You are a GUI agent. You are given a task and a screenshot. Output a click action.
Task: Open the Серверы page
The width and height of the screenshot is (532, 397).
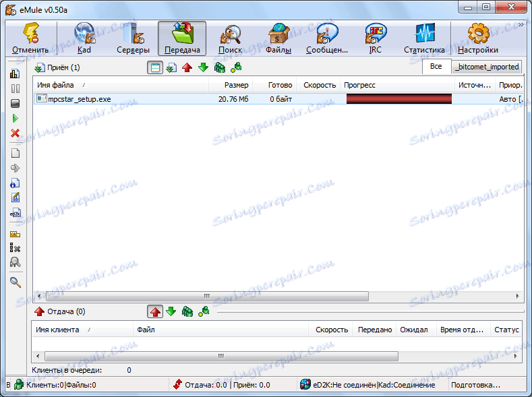[x=133, y=38]
